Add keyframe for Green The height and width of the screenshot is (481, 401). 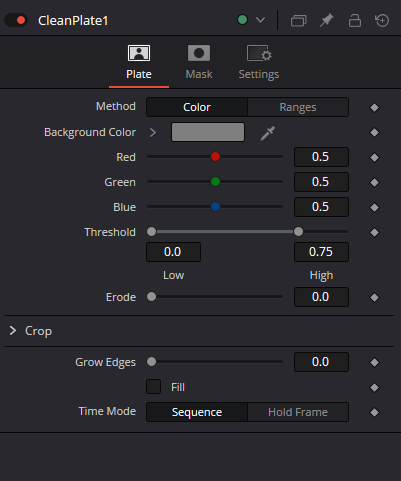coord(374,182)
